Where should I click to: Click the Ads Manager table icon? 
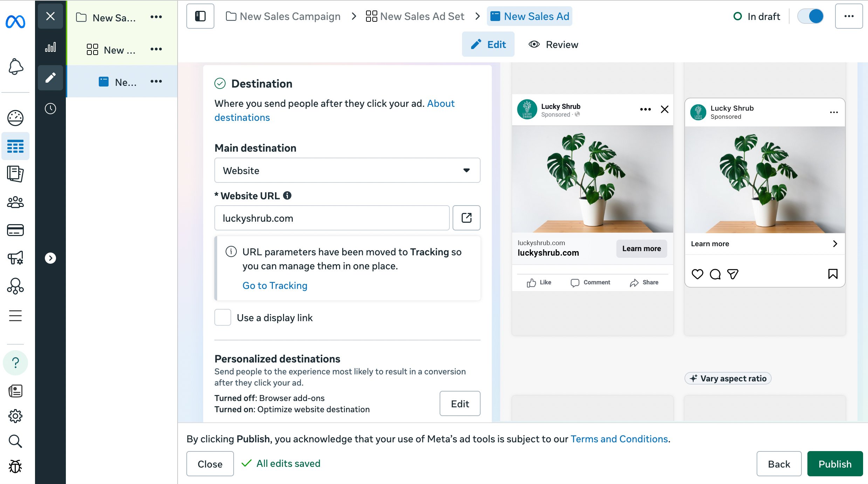(15, 146)
